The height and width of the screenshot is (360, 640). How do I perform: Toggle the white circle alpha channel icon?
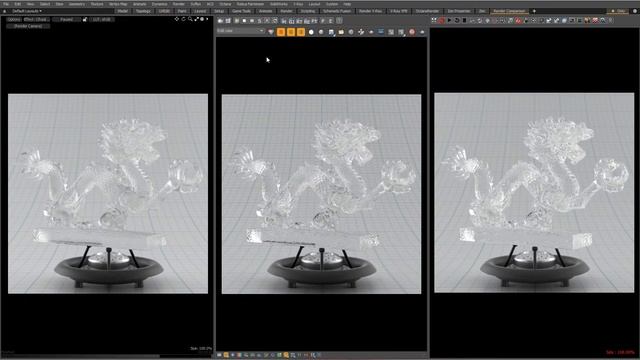coord(311,32)
